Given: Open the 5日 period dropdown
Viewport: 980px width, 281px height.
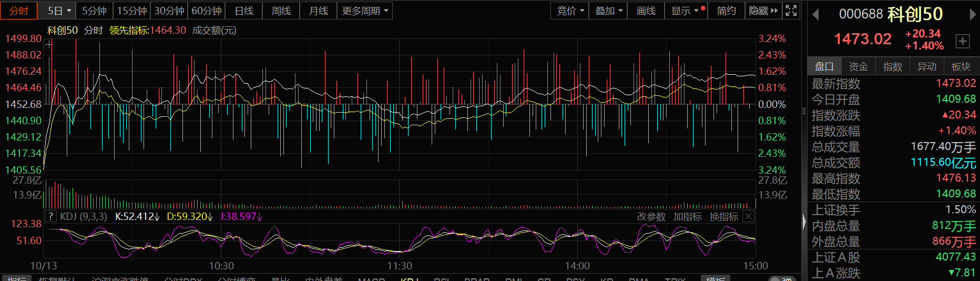Looking at the screenshot, I should point(59,11).
